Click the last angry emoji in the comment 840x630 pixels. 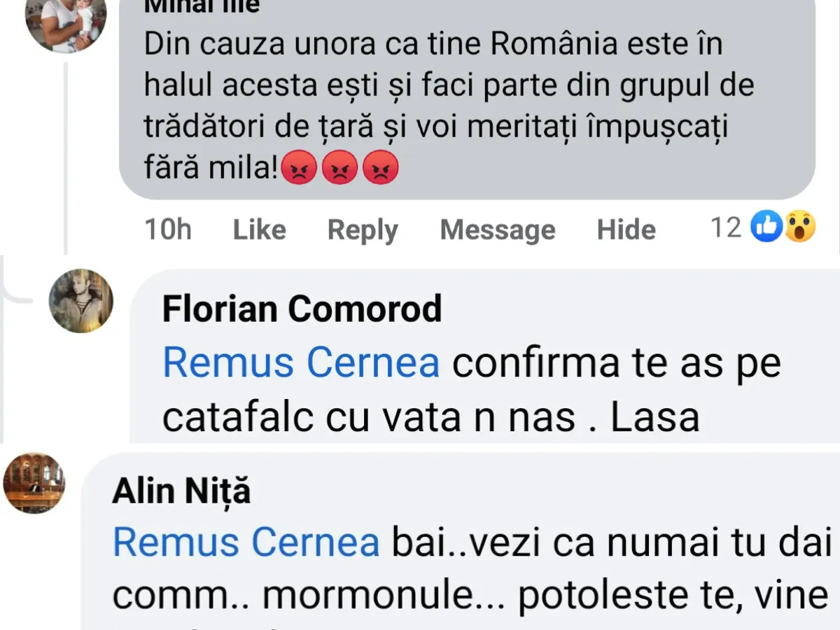(380, 168)
